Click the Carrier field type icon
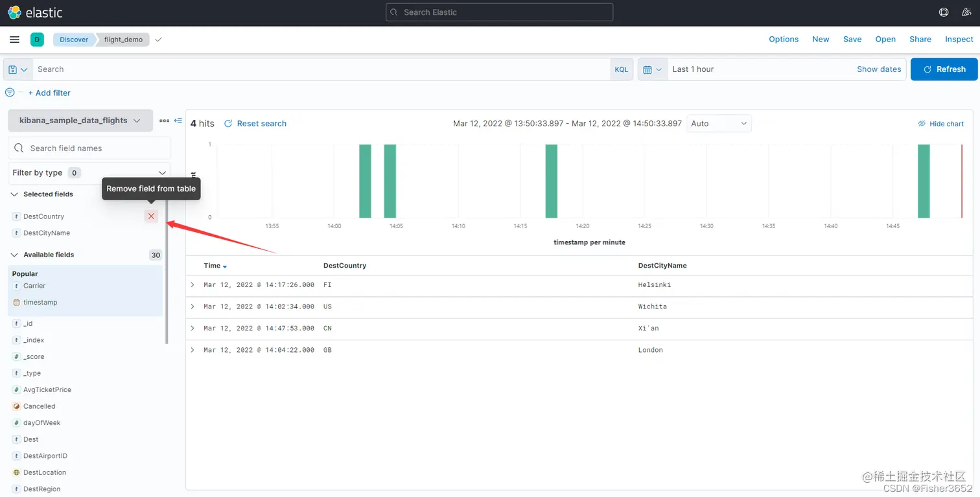 click(x=16, y=286)
